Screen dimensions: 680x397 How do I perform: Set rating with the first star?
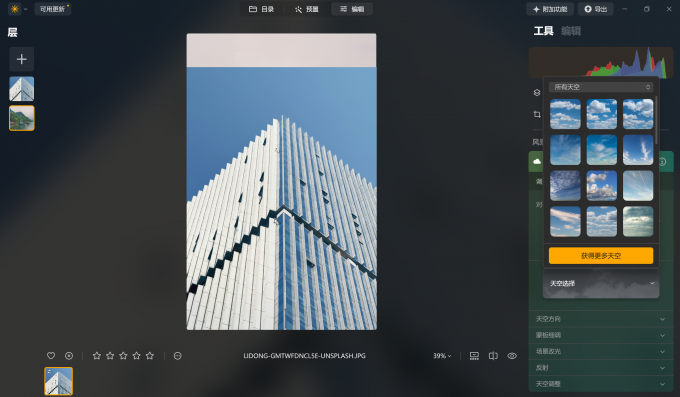(97, 356)
